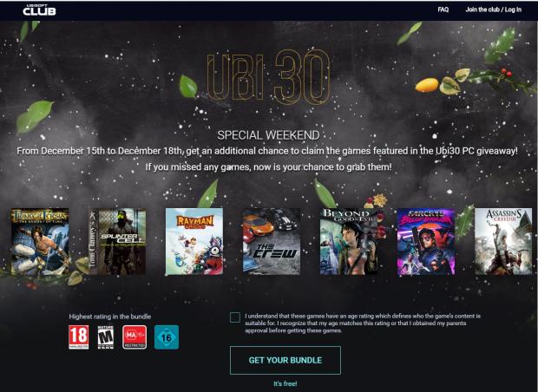Click the Ubisoft Club logo
Image resolution: width=538 pixels, height=392 pixels.
[39, 10]
